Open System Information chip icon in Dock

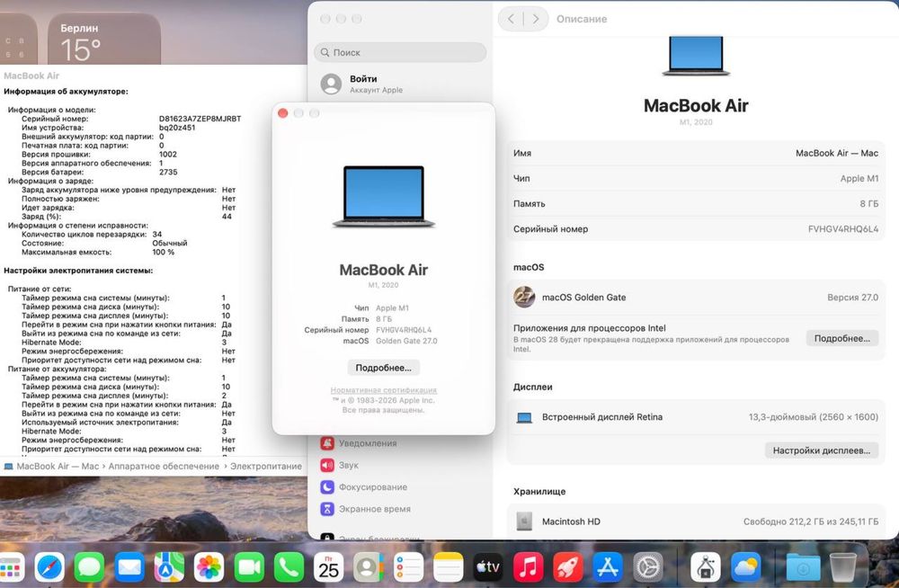click(x=706, y=568)
